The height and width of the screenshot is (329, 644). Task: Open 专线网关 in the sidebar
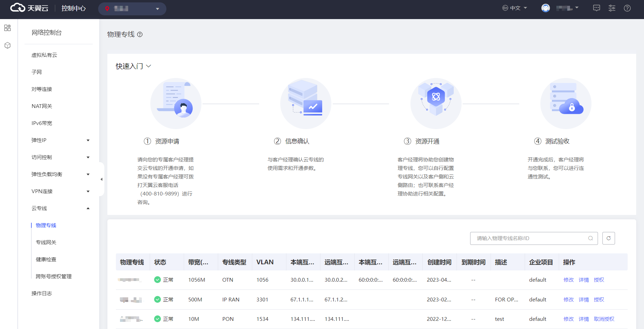[x=46, y=242]
